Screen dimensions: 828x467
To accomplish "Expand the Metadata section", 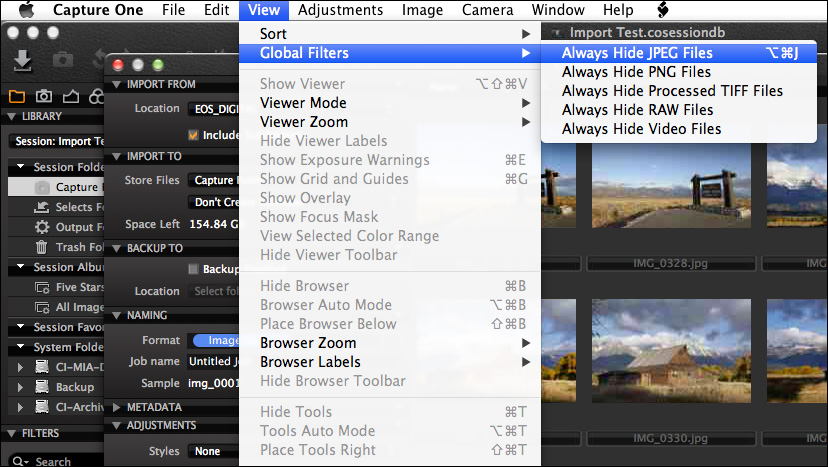I will [117, 407].
